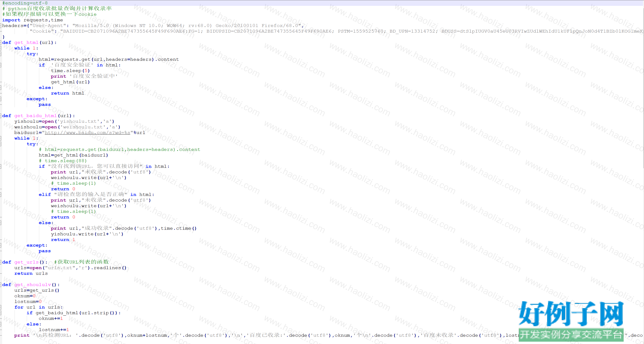Click the yishoulu=open('yishoulu.txt','a') line
This screenshot has width=644, height=344.
(x=64, y=121)
